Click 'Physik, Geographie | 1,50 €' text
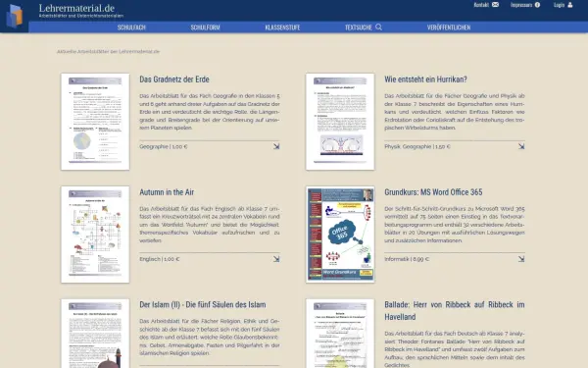 click(417, 146)
